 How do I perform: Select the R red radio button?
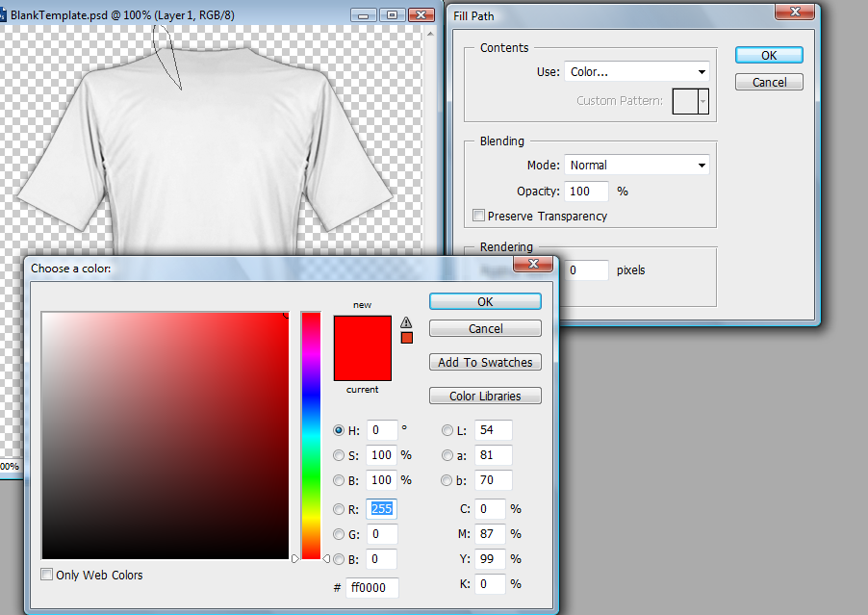[339, 509]
